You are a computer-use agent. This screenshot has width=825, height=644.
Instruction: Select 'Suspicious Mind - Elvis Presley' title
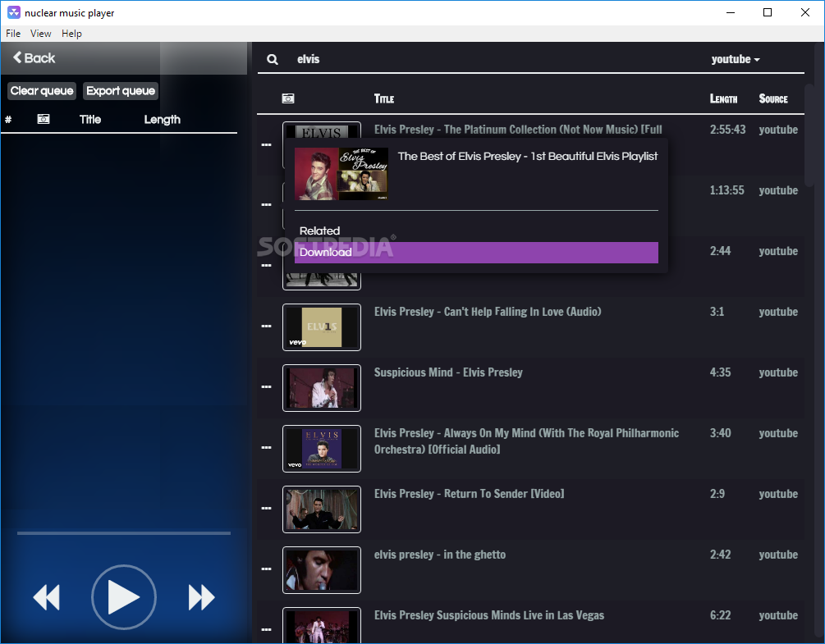click(x=448, y=372)
